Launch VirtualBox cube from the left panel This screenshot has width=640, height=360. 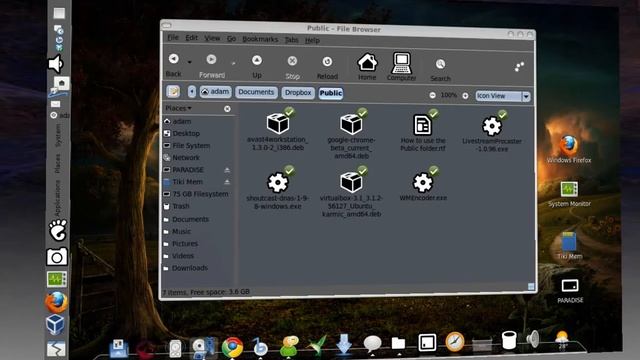tap(55, 325)
